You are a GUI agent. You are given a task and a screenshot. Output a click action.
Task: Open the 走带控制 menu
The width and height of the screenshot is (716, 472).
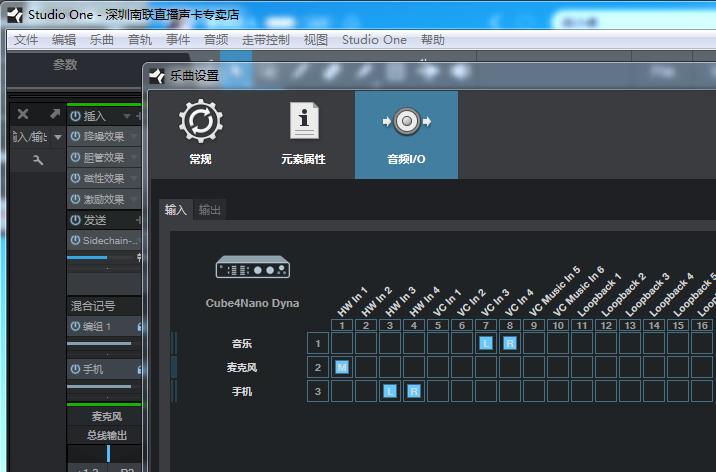click(x=266, y=40)
